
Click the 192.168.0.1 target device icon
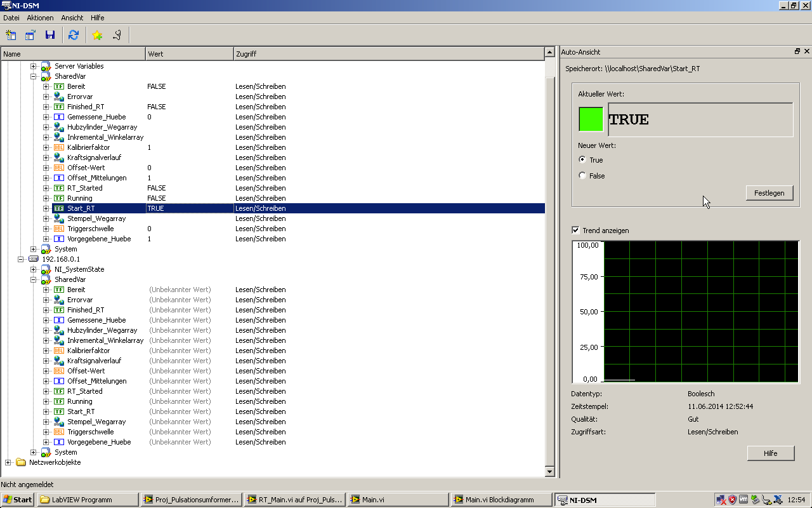[x=34, y=259]
